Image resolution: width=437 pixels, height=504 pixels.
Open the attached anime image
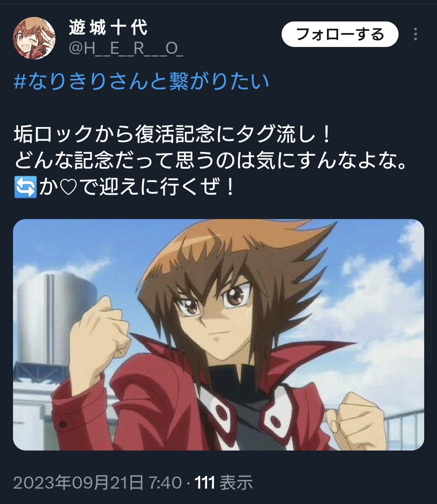pyautogui.click(x=218, y=335)
